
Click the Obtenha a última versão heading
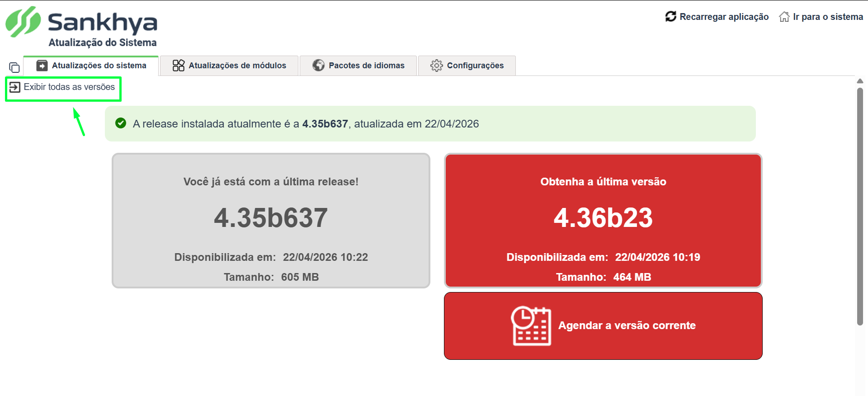coord(603,182)
